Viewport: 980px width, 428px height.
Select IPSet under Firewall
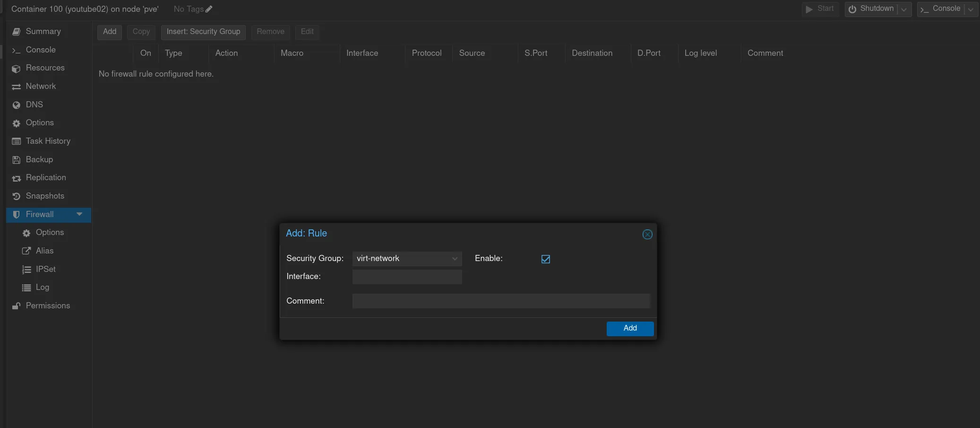(x=45, y=269)
